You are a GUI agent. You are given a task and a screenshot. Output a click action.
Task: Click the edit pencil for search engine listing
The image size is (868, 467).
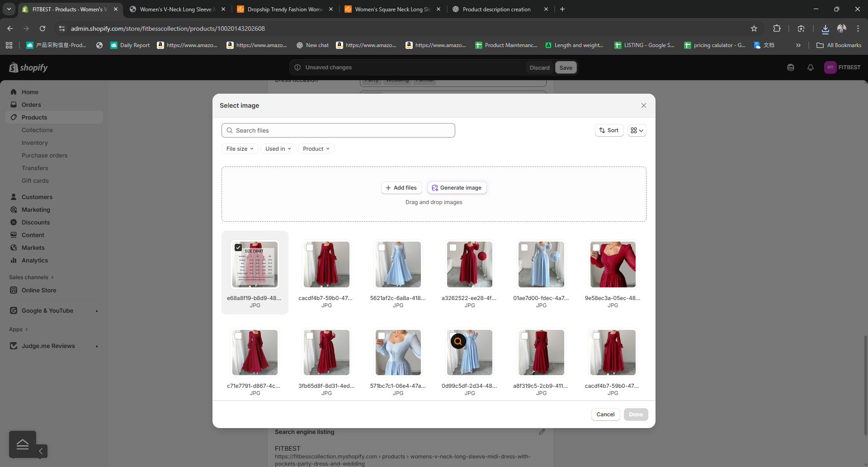click(x=542, y=432)
